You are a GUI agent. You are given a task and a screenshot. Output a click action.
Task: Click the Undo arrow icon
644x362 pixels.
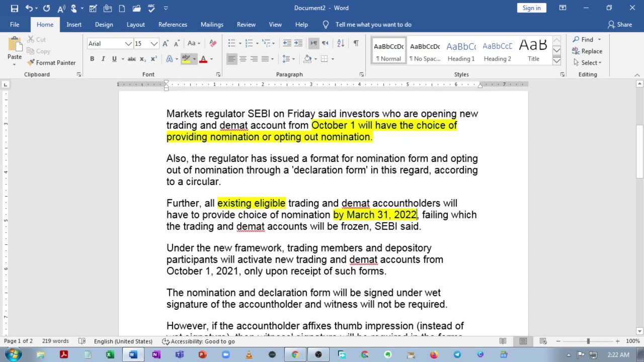[x=29, y=8]
